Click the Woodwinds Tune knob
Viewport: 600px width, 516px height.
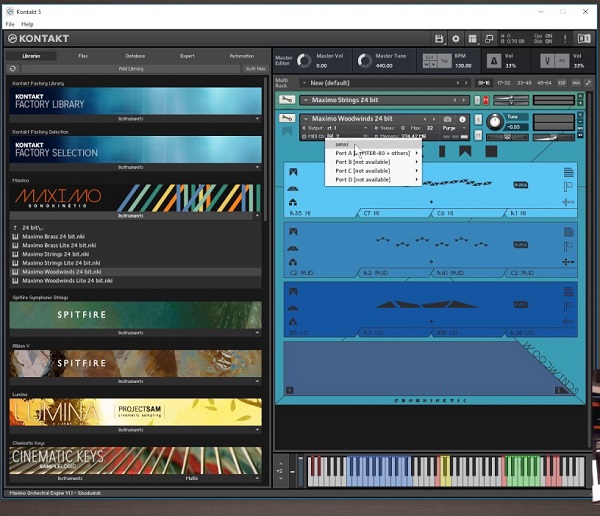click(495, 122)
